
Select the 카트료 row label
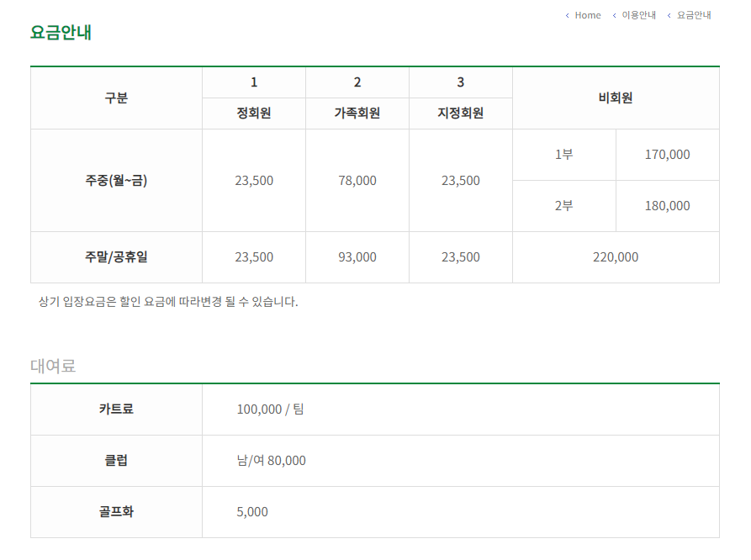point(116,409)
